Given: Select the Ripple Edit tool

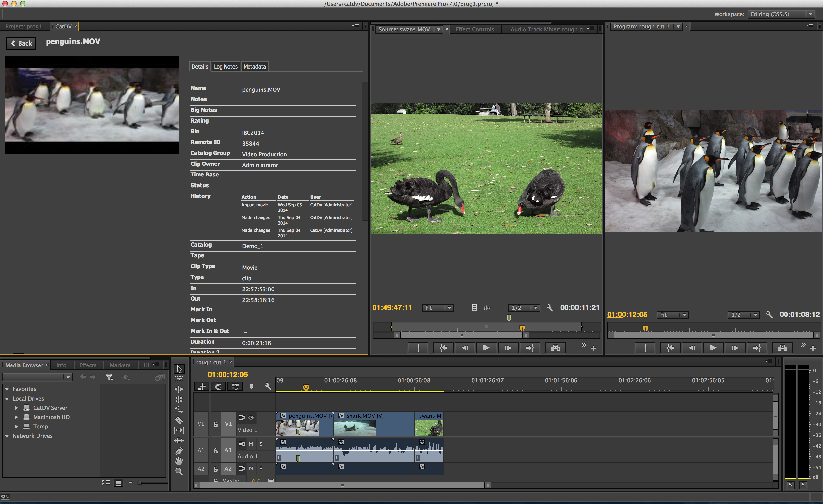Looking at the screenshot, I should 179,389.
